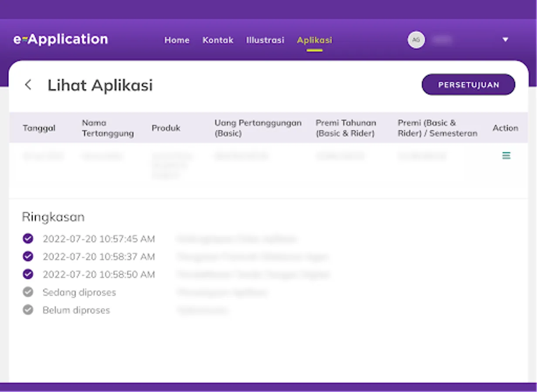Click the checkmark for 10:58:50 AM entry
This screenshot has height=392, width=537.
(28, 274)
